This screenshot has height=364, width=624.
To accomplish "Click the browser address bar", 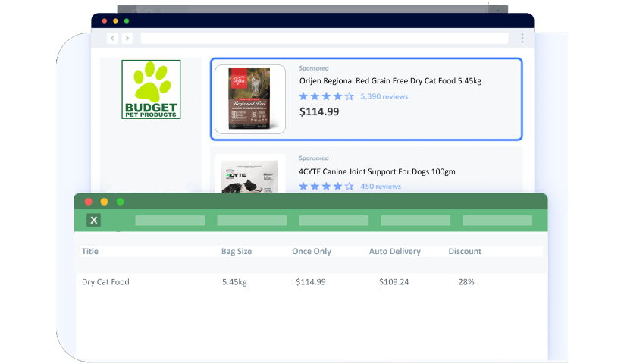I will click(x=325, y=38).
